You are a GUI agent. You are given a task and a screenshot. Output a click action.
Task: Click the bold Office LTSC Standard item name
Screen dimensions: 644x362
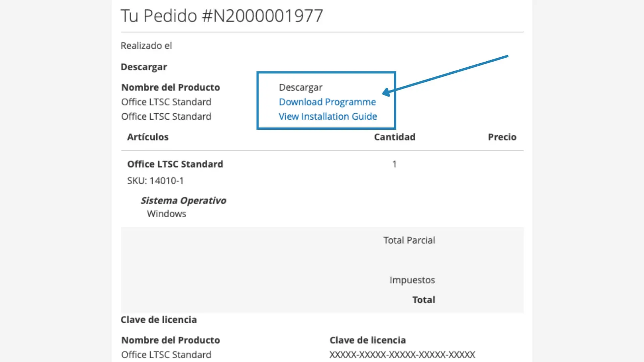[x=175, y=164]
